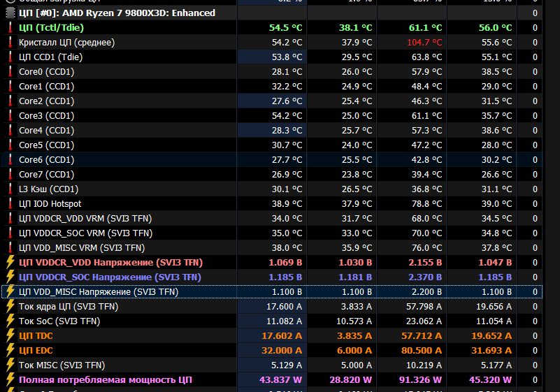Click the 17.602 A TDC current value

pos(282,336)
